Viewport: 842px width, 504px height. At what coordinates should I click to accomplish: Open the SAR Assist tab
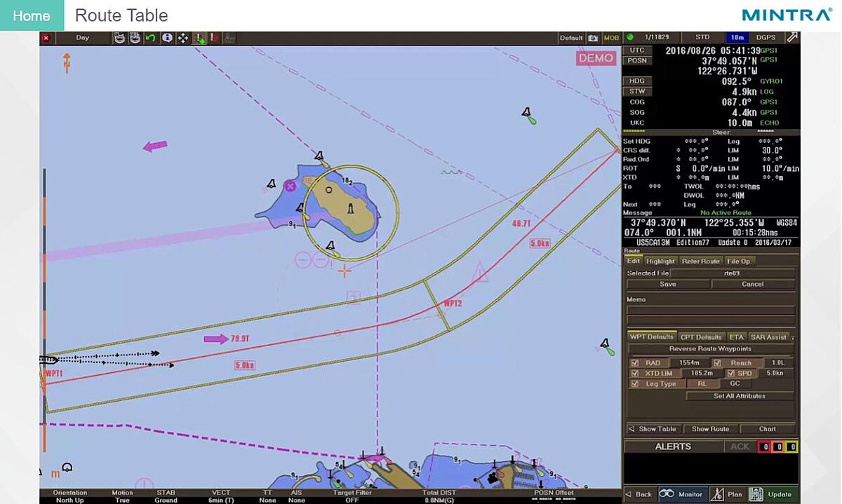click(x=768, y=337)
